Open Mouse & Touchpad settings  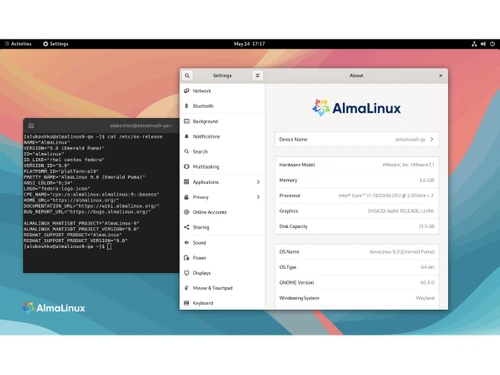tap(222, 288)
